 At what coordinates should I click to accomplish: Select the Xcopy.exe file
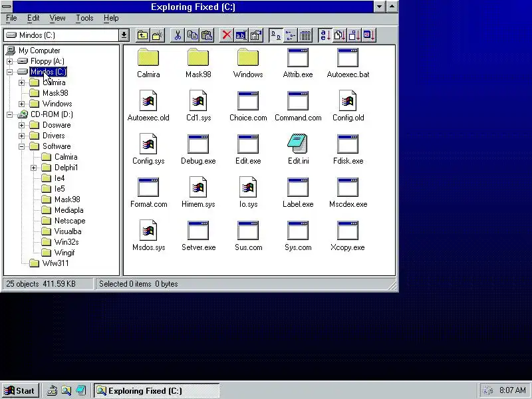(348, 235)
